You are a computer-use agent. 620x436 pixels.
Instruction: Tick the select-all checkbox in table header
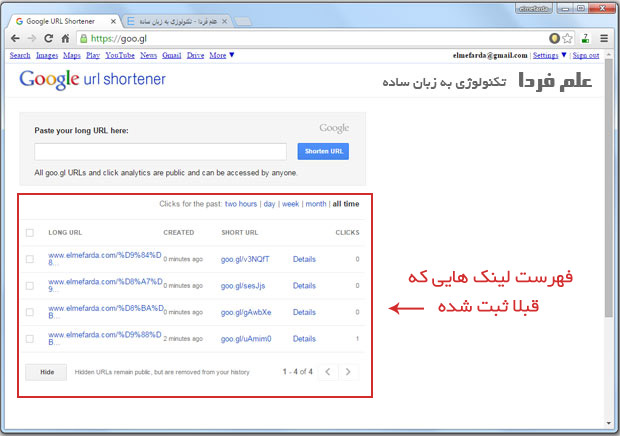[29, 233]
